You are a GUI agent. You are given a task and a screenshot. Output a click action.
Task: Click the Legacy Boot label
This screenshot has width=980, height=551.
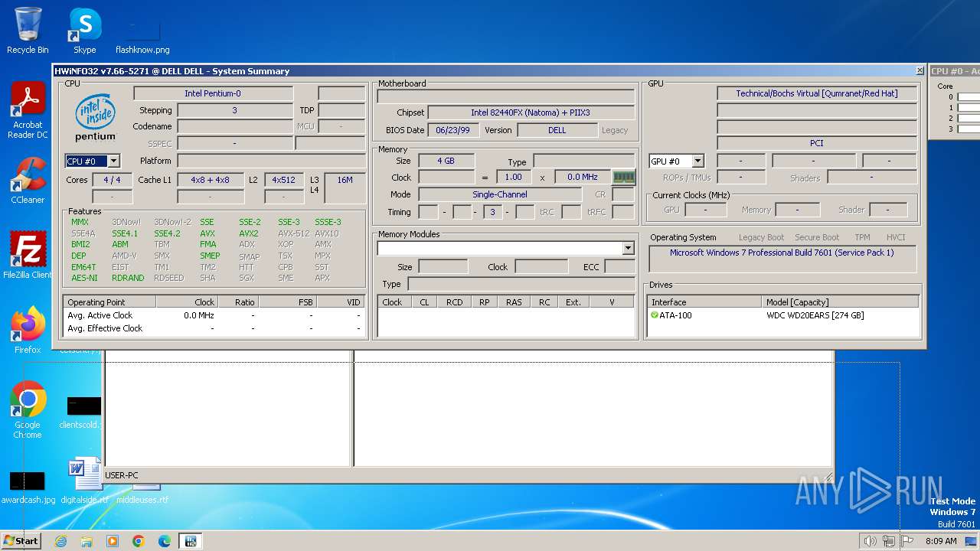pyautogui.click(x=761, y=237)
